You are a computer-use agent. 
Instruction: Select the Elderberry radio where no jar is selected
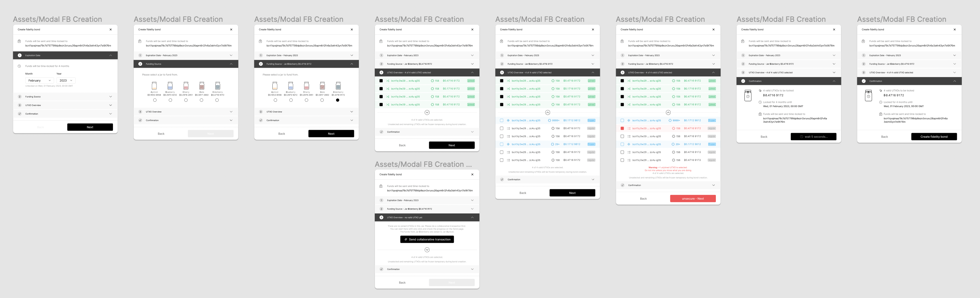(x=217, y=100)
